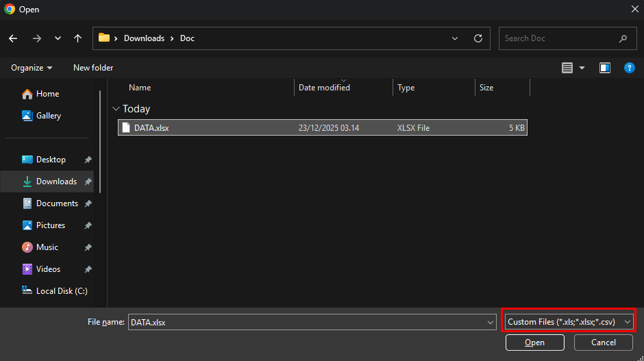Expand the Custom Files type filter
This screenshot has width=644, height=361.
pyautogui.click(x=568, y=322)
